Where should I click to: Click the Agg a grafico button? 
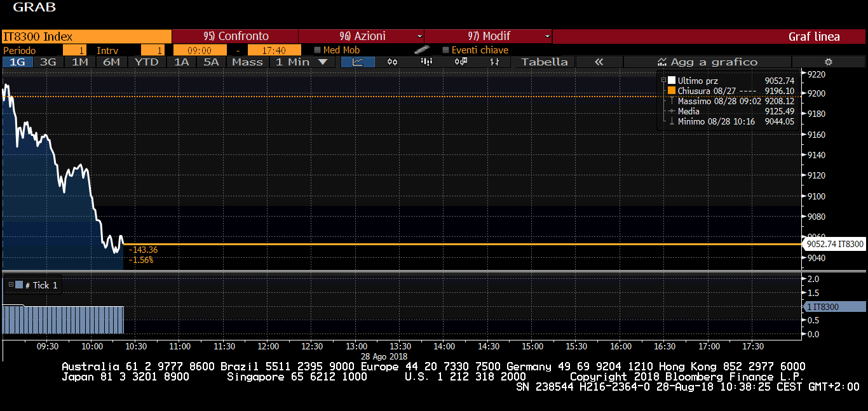[707, 62]
